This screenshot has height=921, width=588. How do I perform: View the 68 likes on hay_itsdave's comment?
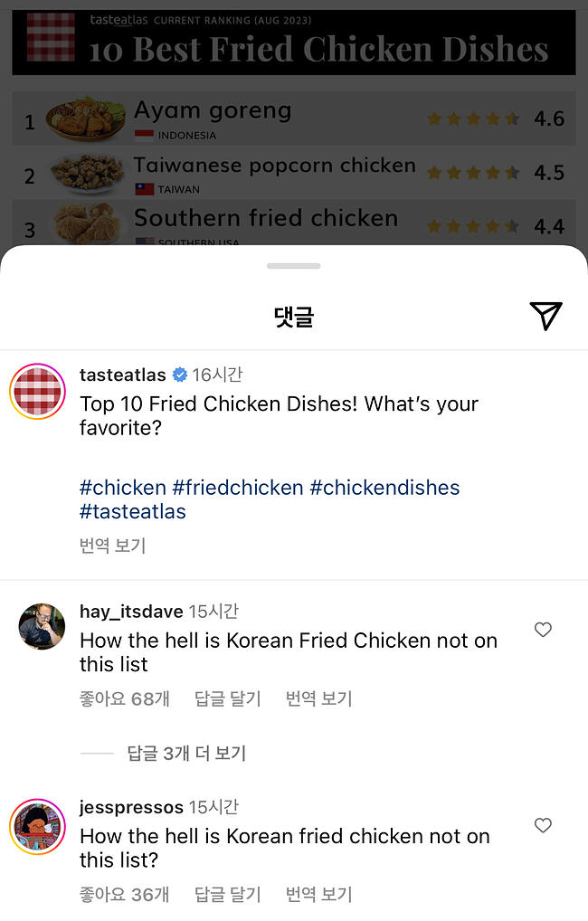[124, 698]
